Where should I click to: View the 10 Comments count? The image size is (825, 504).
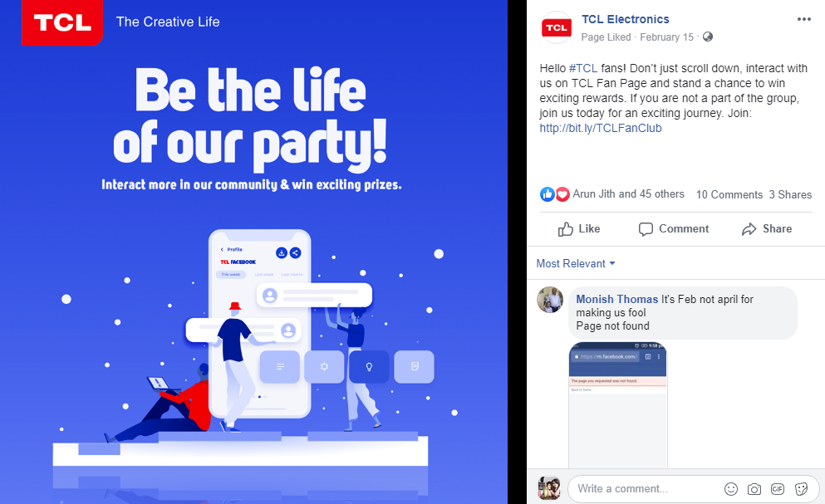click(x=729, y=194)
